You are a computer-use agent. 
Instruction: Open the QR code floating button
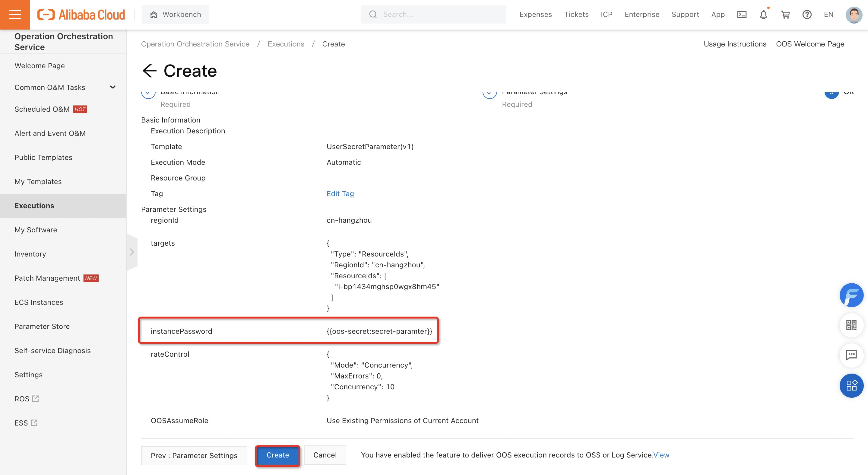point(851,325)
